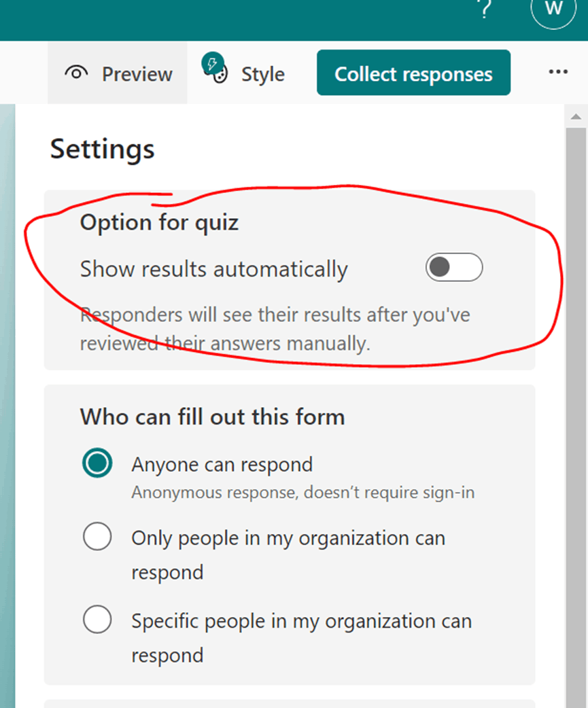The image size is (588, 708).
Task: Click Who can fill out this form heading
Action: pos(212,417)
